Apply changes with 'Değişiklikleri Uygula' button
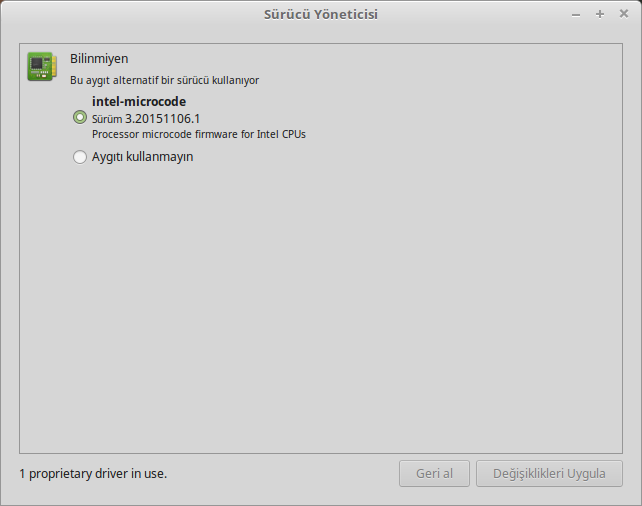The width and height of the screenshot is (642, 506). 549,474
